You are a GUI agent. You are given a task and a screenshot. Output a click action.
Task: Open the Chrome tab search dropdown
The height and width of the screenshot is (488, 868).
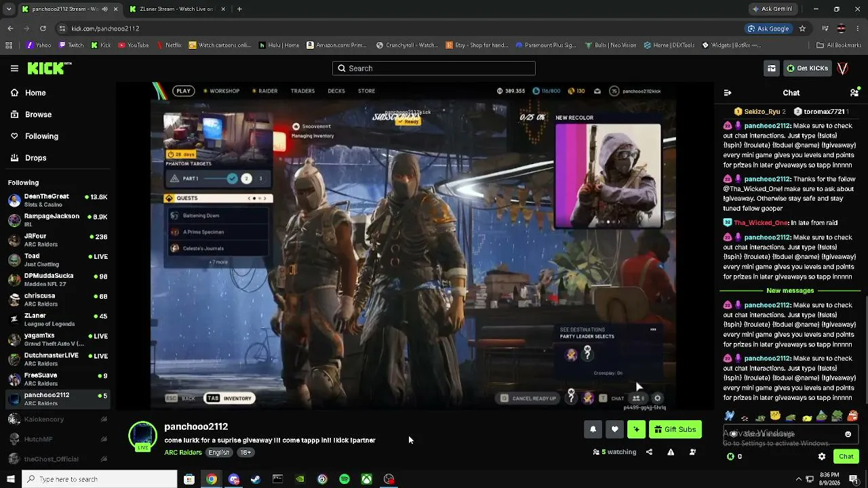point(9,9)
